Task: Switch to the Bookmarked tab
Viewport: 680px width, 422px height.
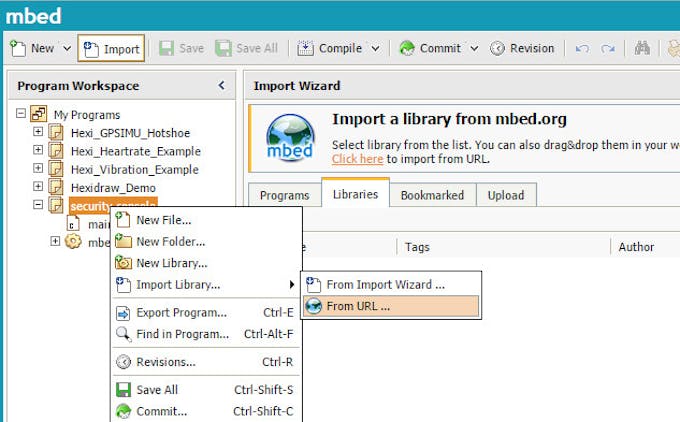Action: click(x=432, y=195)
